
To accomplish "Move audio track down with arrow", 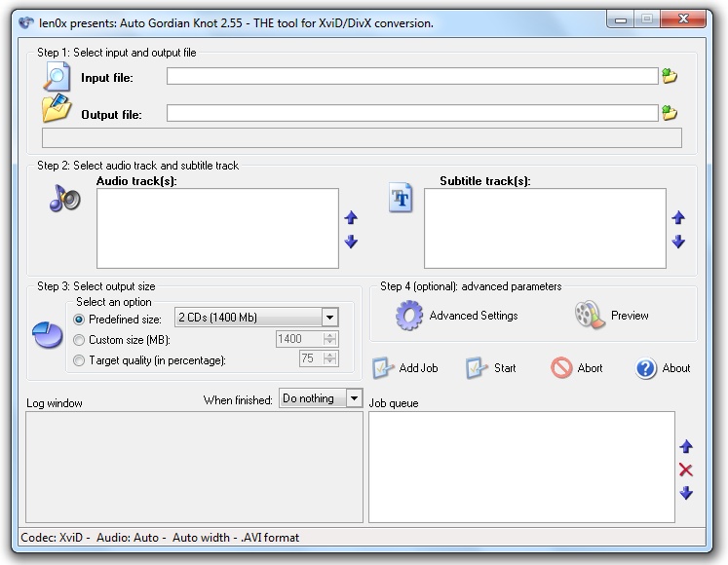I will pos(351,242).
